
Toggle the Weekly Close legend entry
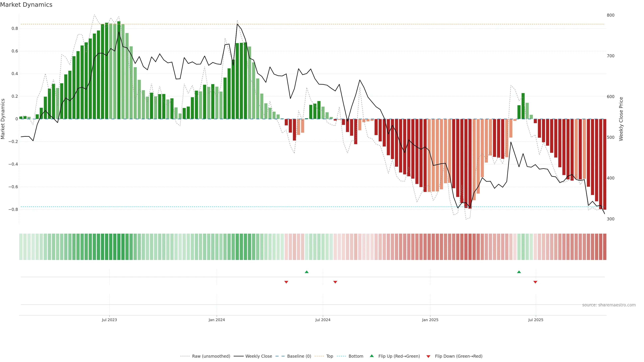coord(258,356)
